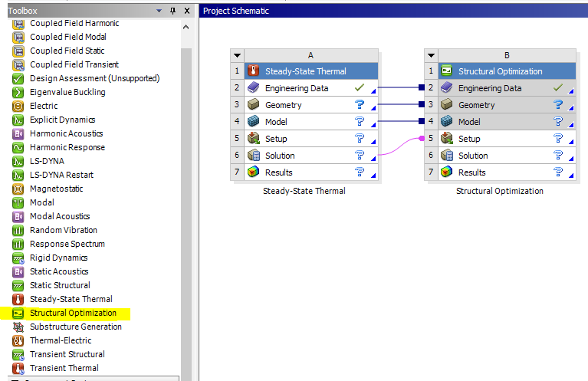Viewport: 588px width, 381px height.
Task: Click the Steady-State Thermal toolbox icon
Action: [x=18, y=299]
